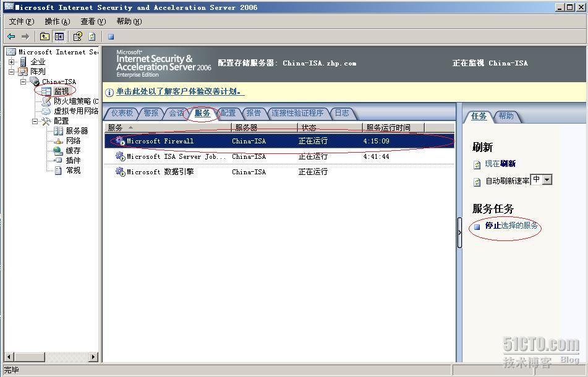Click the Forward arrow toolbar icon
588x377 pixels.
coord(25,36)
